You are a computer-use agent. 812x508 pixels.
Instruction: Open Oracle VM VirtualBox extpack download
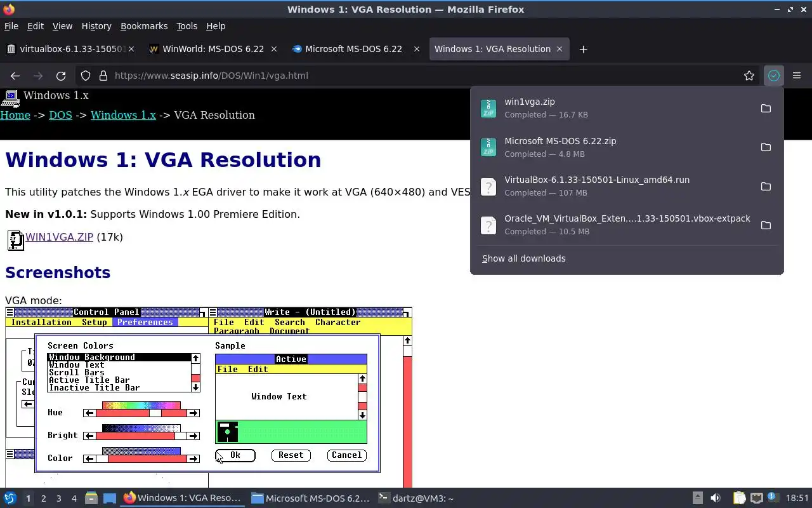612,225
